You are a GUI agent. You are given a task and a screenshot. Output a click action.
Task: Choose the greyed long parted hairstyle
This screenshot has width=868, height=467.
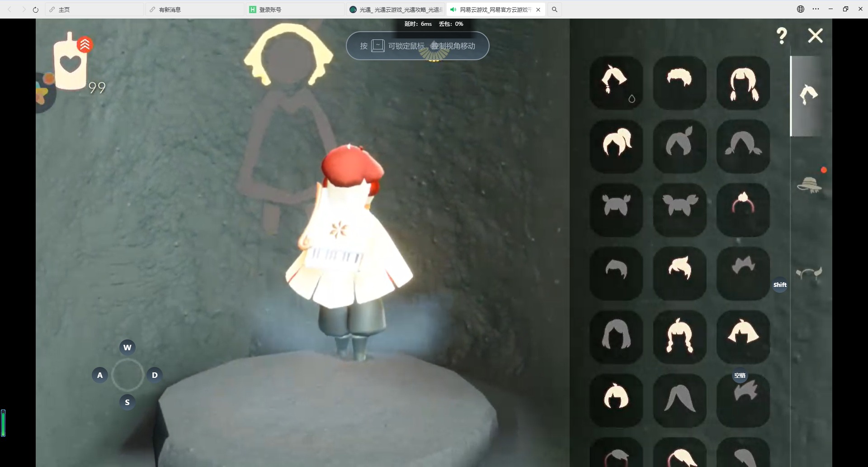pyautogui.click(x=679, y=400)
